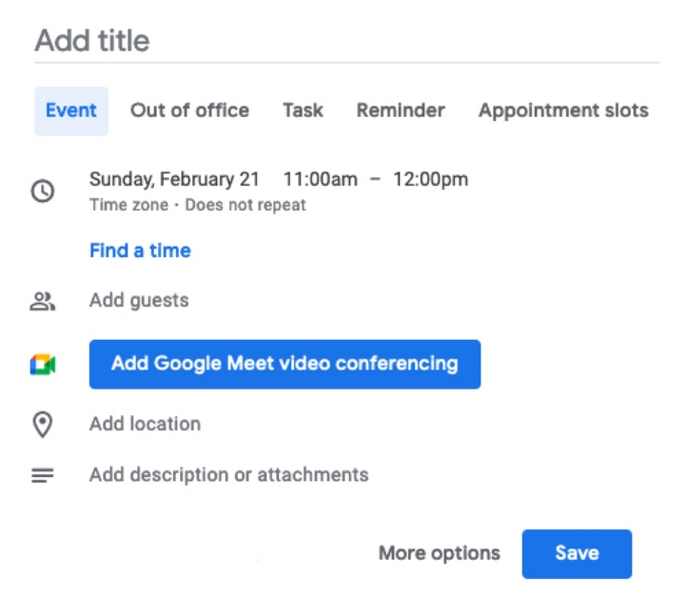Select the Event tab

(71, 111)
